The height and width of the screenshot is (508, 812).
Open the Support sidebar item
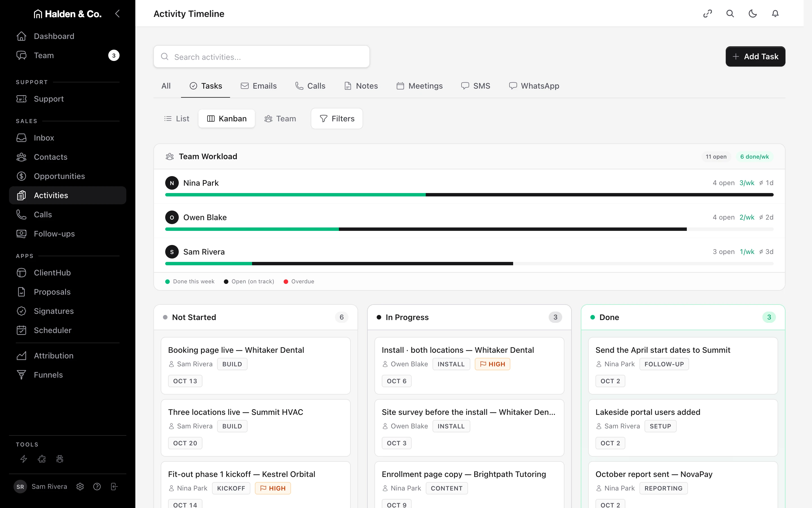(67, 99)
